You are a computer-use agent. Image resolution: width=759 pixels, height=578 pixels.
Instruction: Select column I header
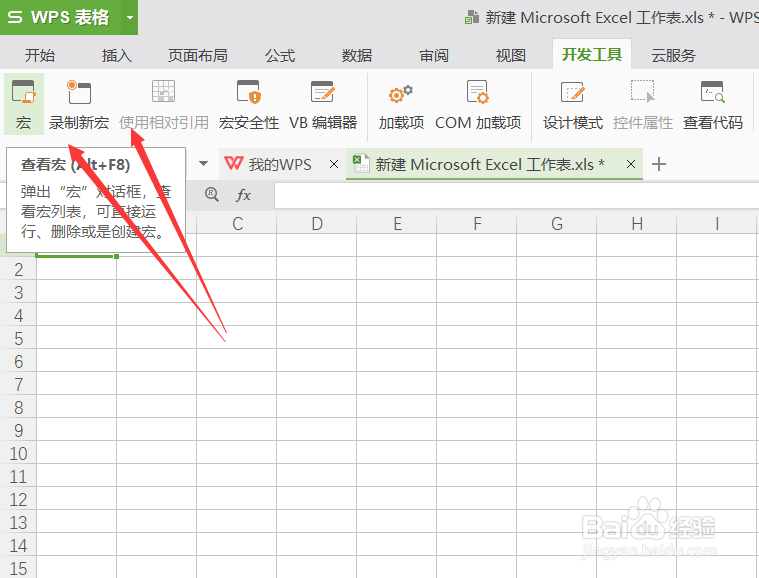point(717,224)
